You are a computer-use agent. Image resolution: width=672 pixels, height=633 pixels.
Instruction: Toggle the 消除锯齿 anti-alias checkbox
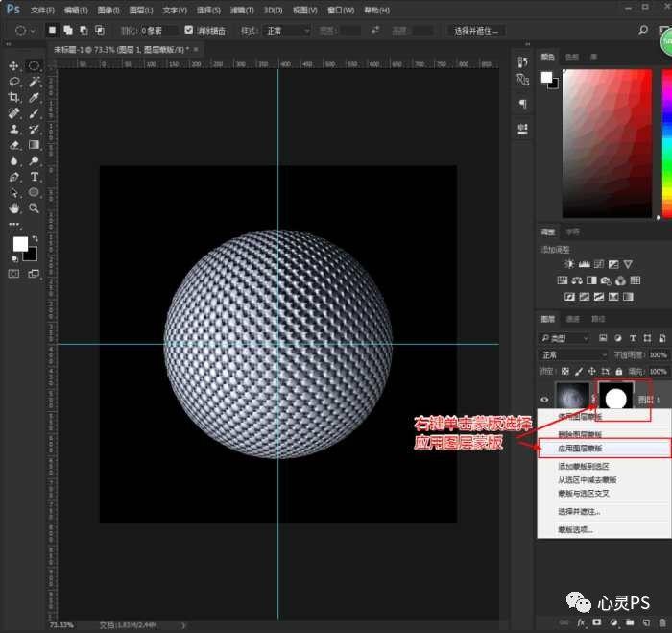point(188,30)
